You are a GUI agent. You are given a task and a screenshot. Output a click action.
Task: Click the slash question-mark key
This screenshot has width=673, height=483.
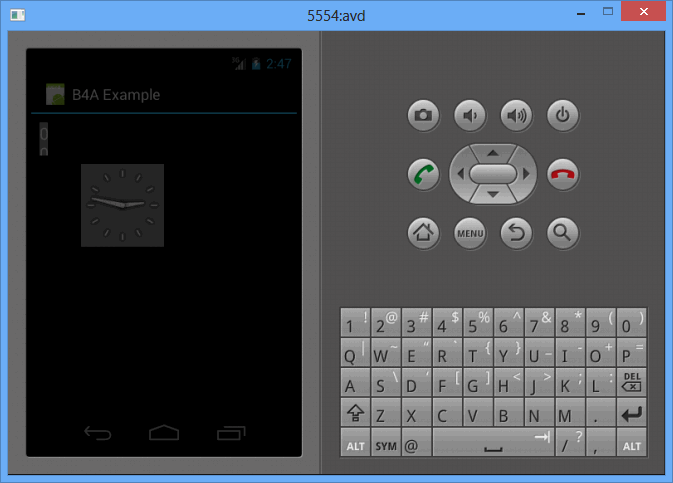click(570, 442)
